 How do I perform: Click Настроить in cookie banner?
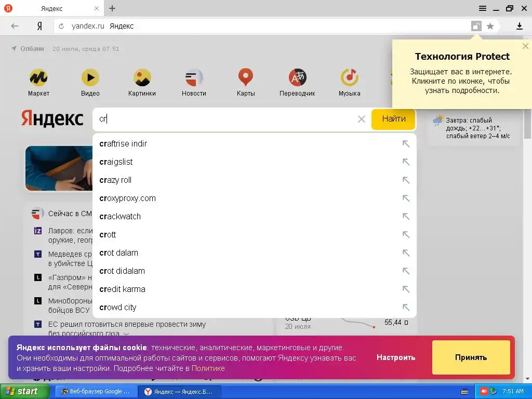395,357
